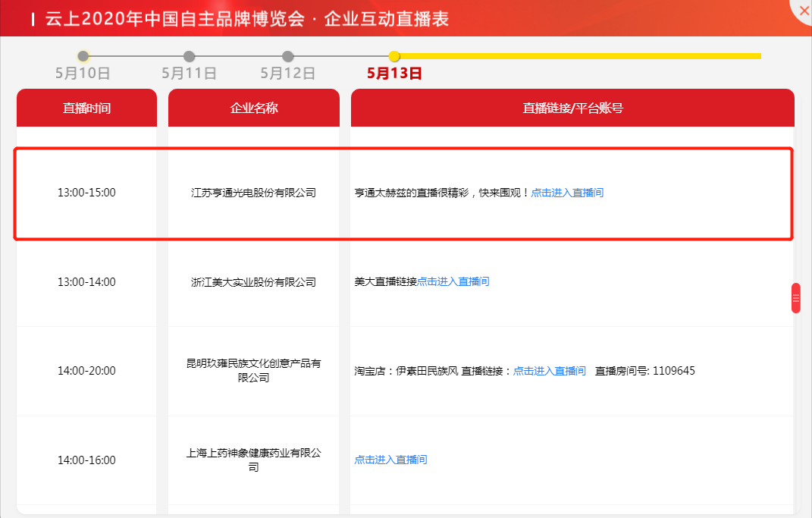The height and width of the screenshot is (518, 812).
Task: Click the red vertical scrollbar handle
Action: [x=796, y=298]
